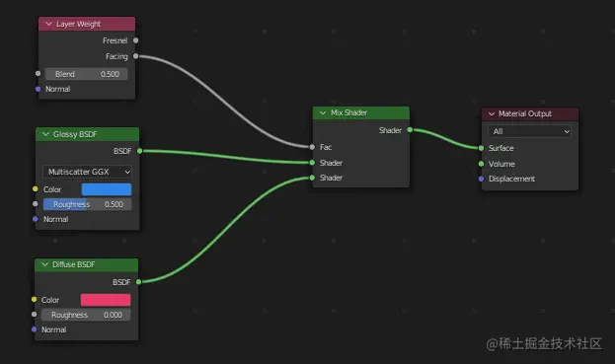
Task: Click the Layer Weight Blend 0.500 field
Action: point(86,74)
